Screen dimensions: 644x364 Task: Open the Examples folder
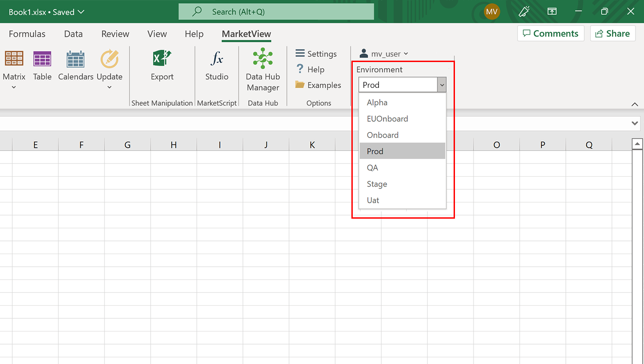(x=318, y=85)
